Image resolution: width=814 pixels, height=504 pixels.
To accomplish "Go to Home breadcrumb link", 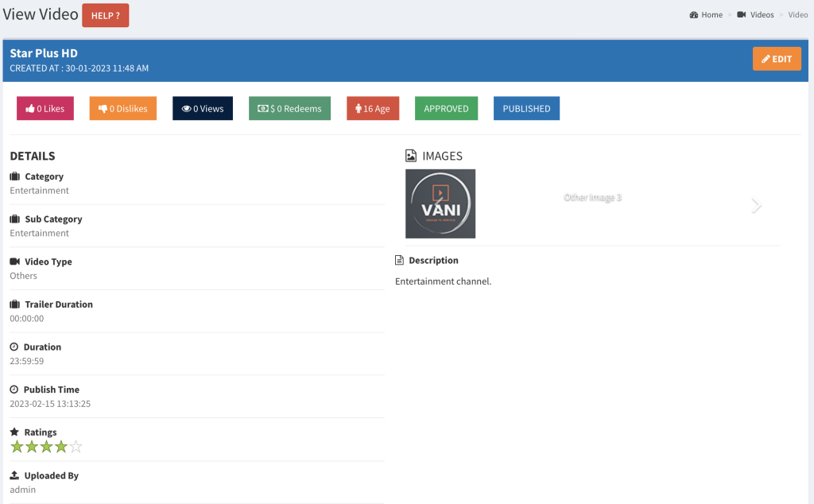I will coord(711,14).
